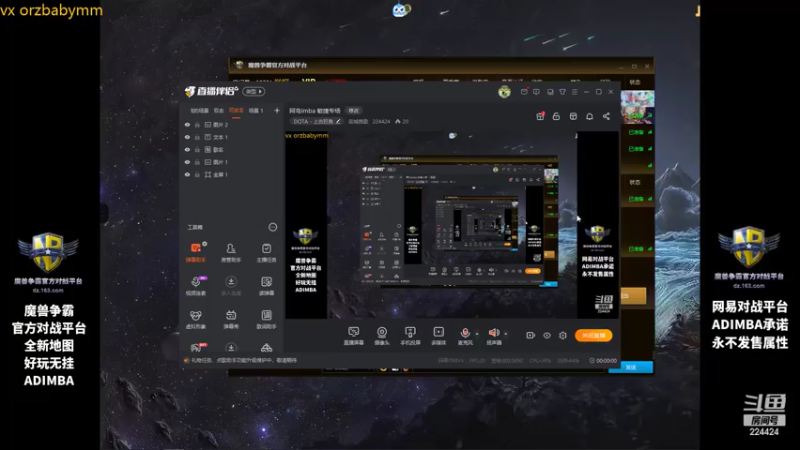
Task: Hide the 图片 1 layer
Action: click(x=187, y=162)
